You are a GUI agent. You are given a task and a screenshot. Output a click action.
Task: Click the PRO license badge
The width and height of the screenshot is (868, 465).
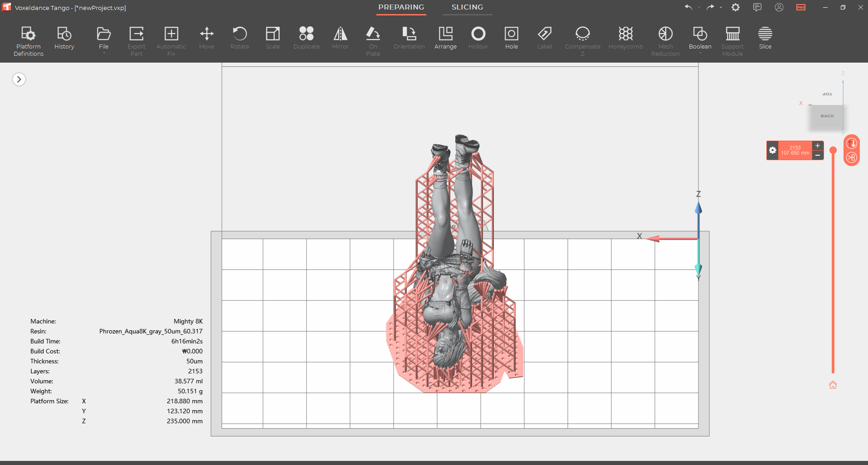click(x=800, y=7)
